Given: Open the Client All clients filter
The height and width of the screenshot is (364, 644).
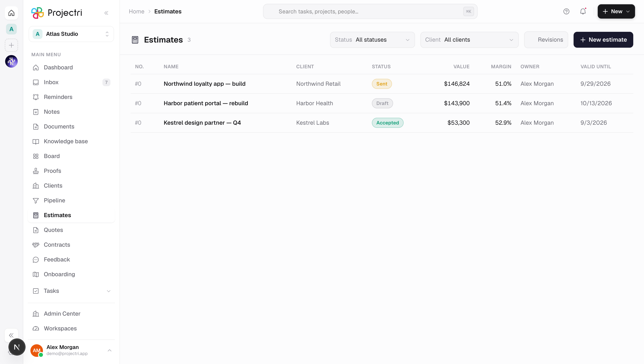Looking at the screenshot, I should coord(469,40).
